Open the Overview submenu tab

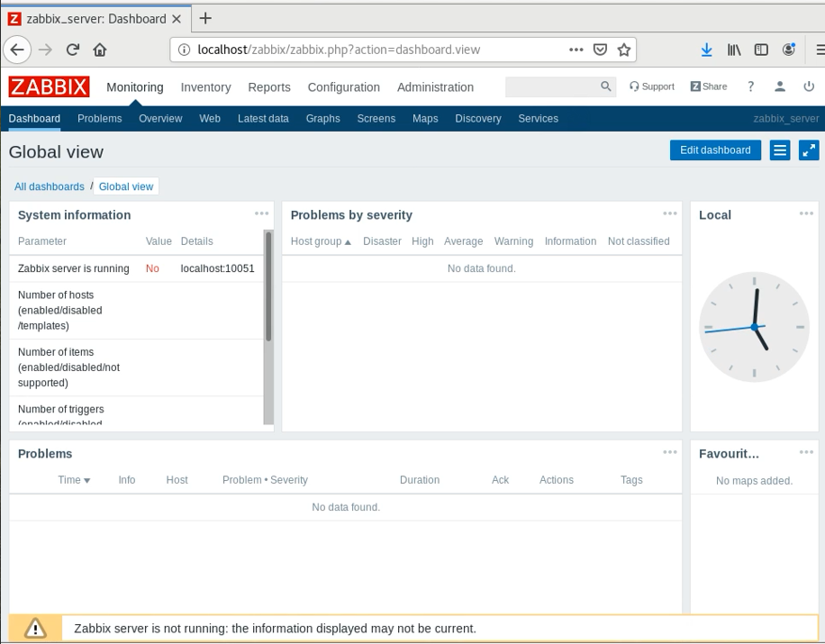click(x=160, y=118)
